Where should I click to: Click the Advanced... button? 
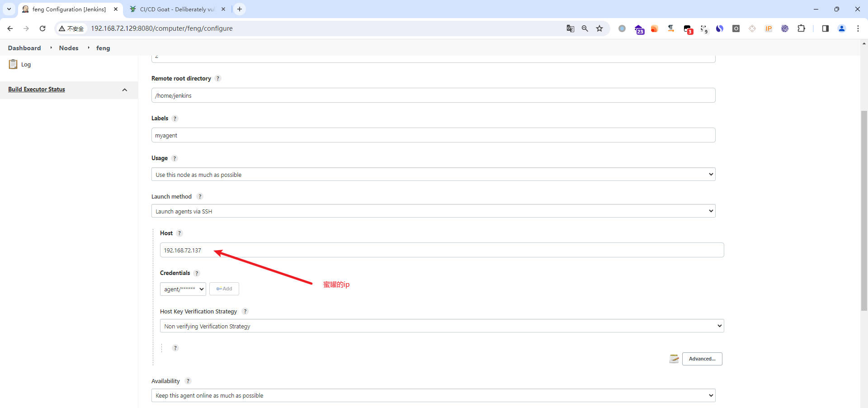(702, 359)
